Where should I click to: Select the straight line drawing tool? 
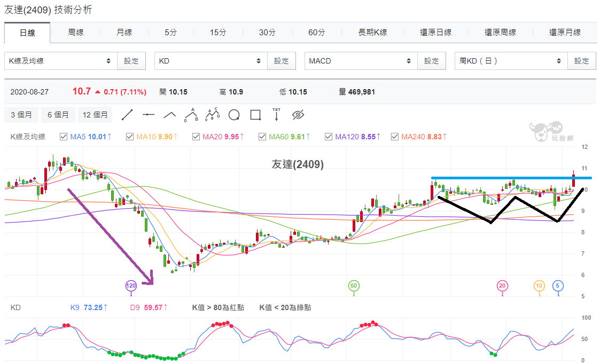coord(127,115)
